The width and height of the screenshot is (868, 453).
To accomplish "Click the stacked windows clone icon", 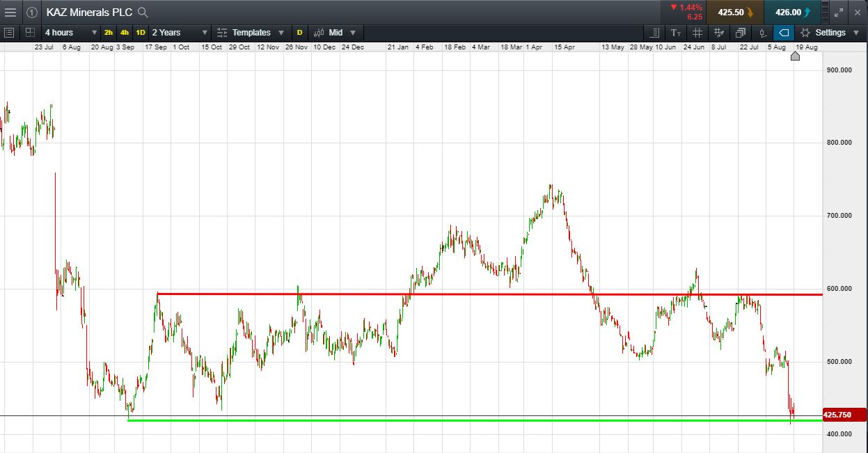I will (740, 33).
